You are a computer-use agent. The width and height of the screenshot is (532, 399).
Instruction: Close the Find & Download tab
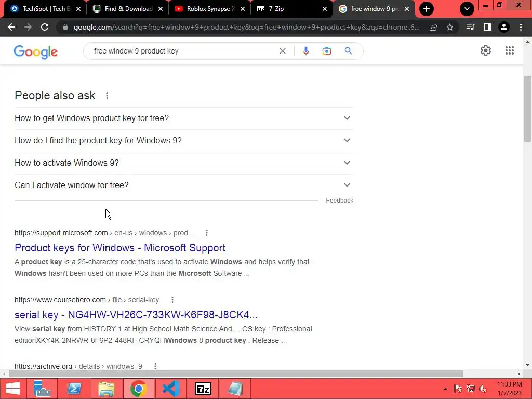coord(161,9)
